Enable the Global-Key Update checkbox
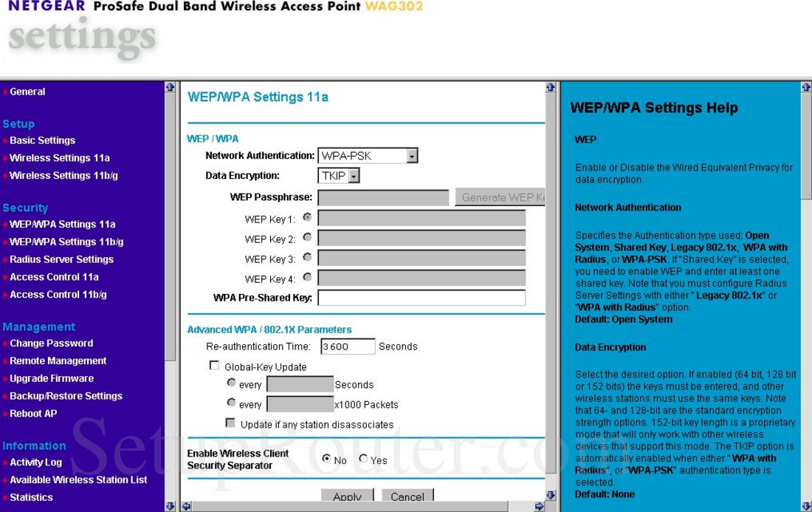This screenshot has width=812, height=512. pyautogui.click(x=214, y=364)
